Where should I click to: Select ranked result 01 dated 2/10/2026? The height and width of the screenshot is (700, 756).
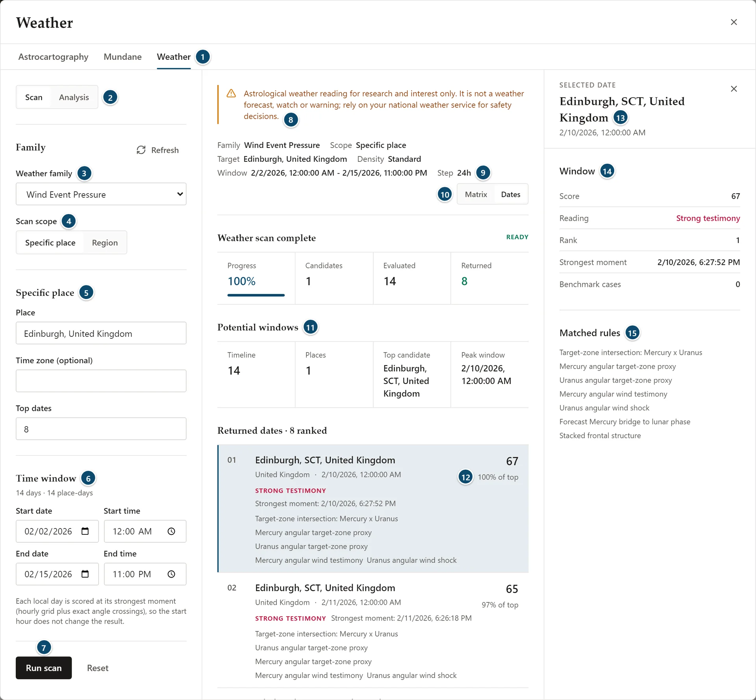[x=373, y=508]
